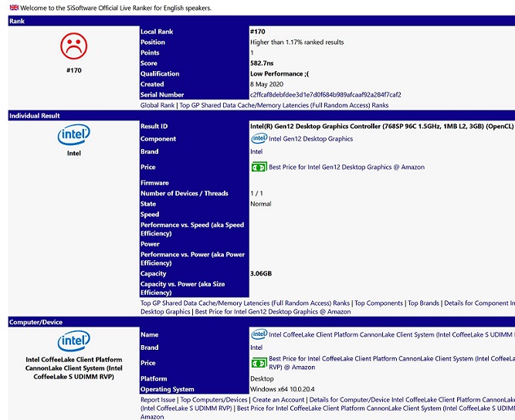Viewport: 515px width, 420px height.
Task: Click the #170 label under sad face
Action: click(74, 70)
